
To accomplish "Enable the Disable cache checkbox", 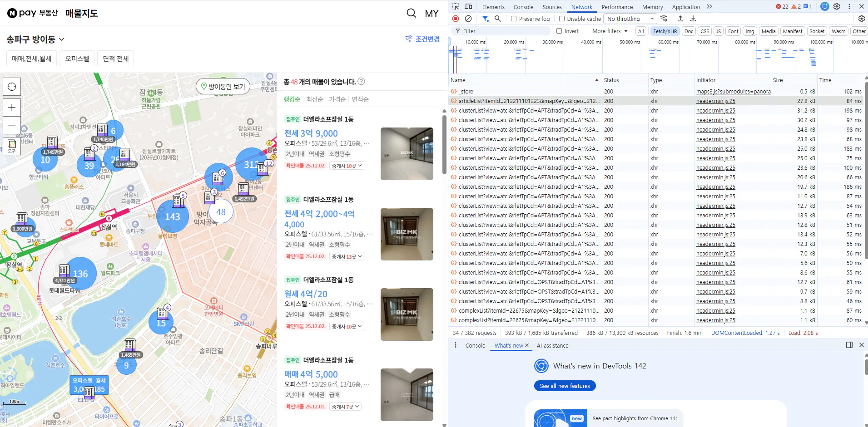I will pyautogui.click(x=562, y=19).
